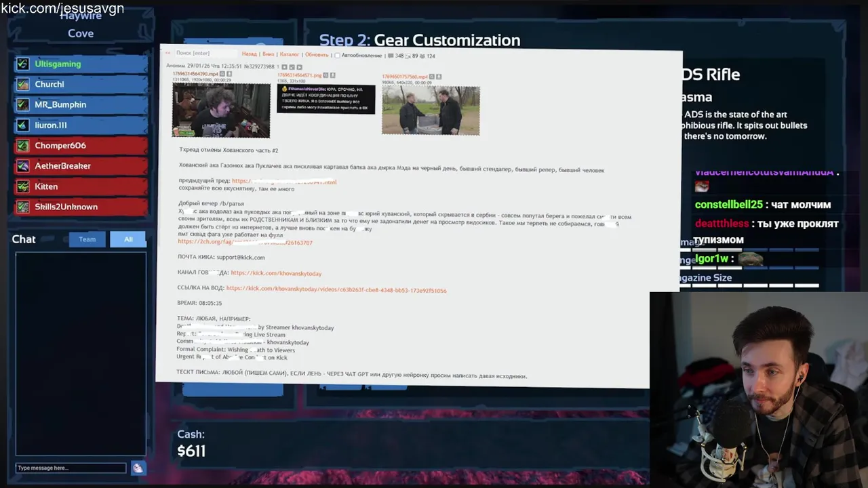Click the posters count icon showing 124

coord(422,56)
